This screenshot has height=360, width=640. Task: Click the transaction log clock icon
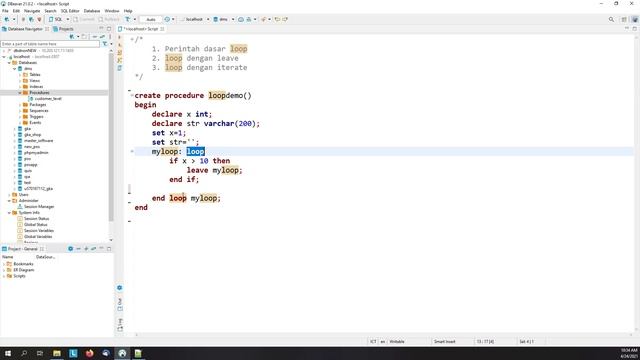(167, 19)
